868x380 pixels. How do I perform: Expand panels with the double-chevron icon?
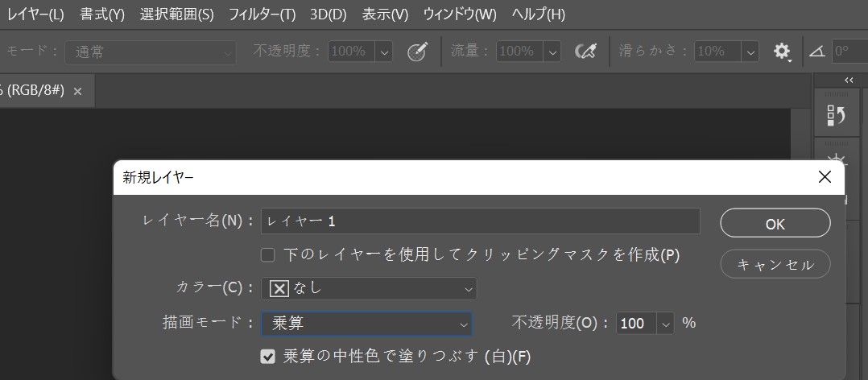tap(849, 81)
